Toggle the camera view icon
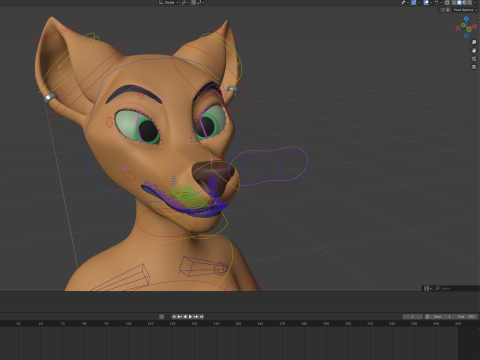 (474, 59)
